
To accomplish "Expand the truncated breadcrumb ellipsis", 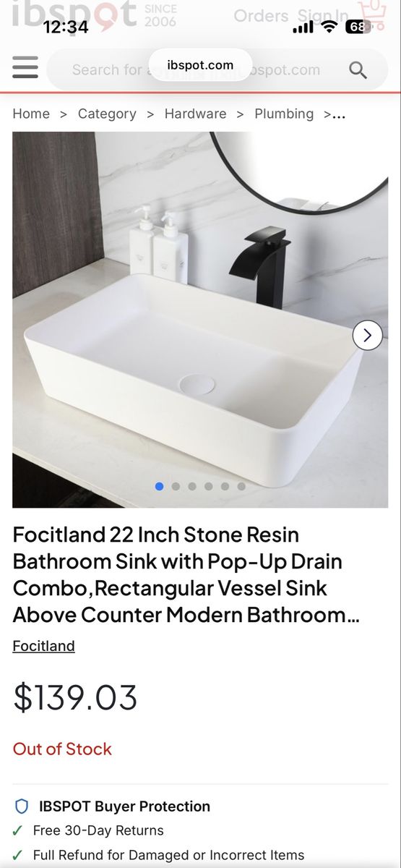I will [339, 114].
